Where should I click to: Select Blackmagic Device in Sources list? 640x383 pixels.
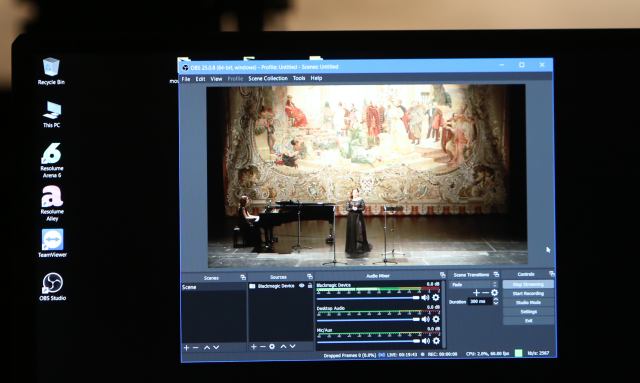pos(281,286)
